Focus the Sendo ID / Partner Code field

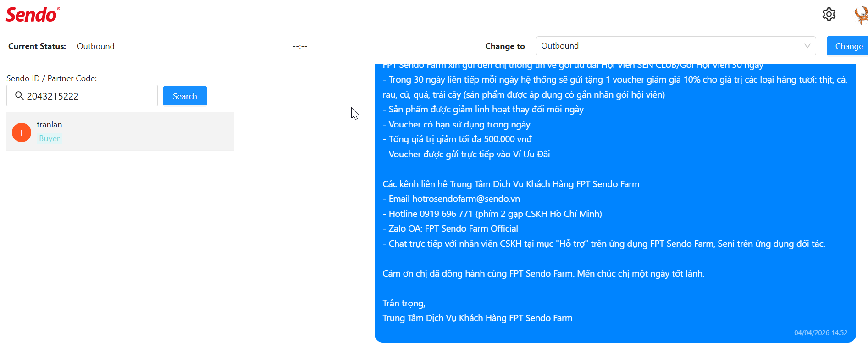(82, 96)
